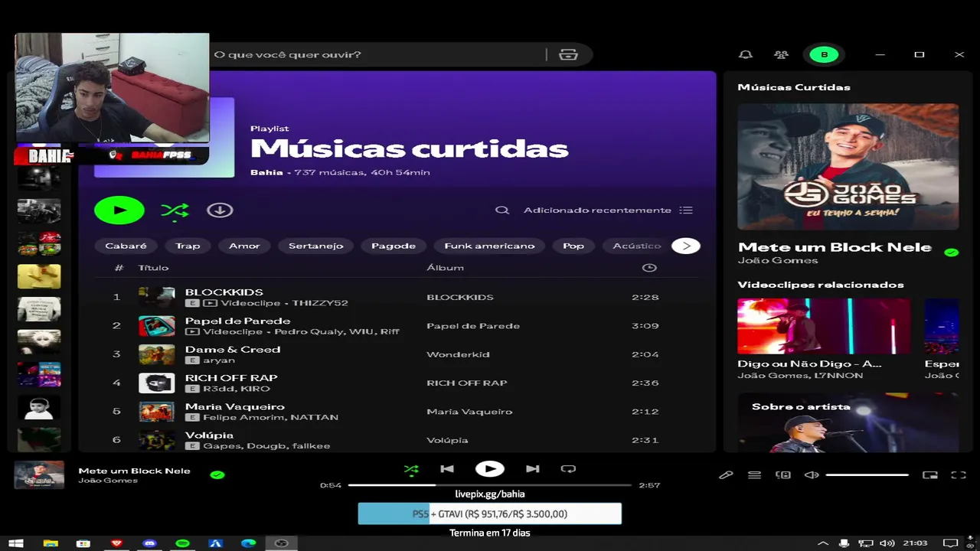Select the Dame & Creed track title

pos(233,349)
